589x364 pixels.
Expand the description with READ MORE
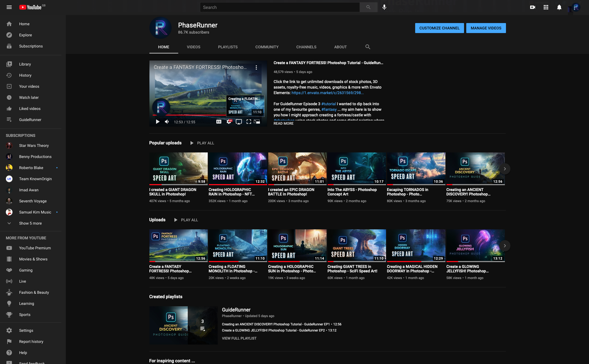pyautogui.click(x=283, y=124)
